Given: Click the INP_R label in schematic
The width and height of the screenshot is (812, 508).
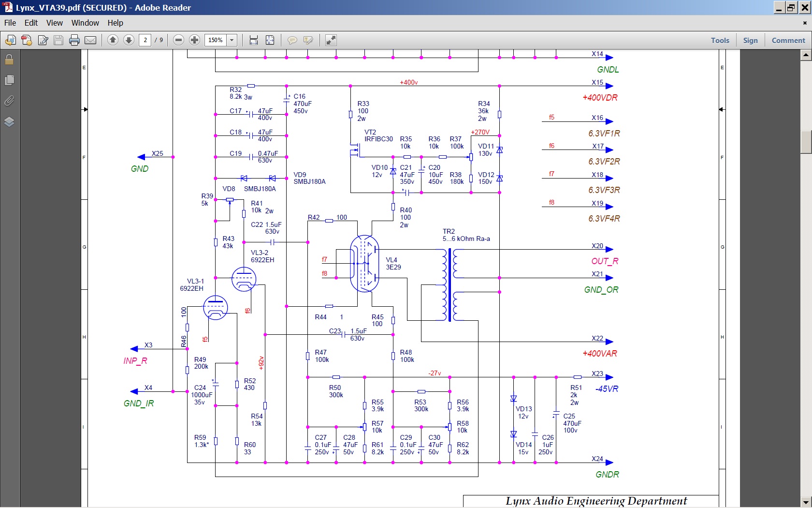Looking at the screenshot, I should click(x=135, y=361).
